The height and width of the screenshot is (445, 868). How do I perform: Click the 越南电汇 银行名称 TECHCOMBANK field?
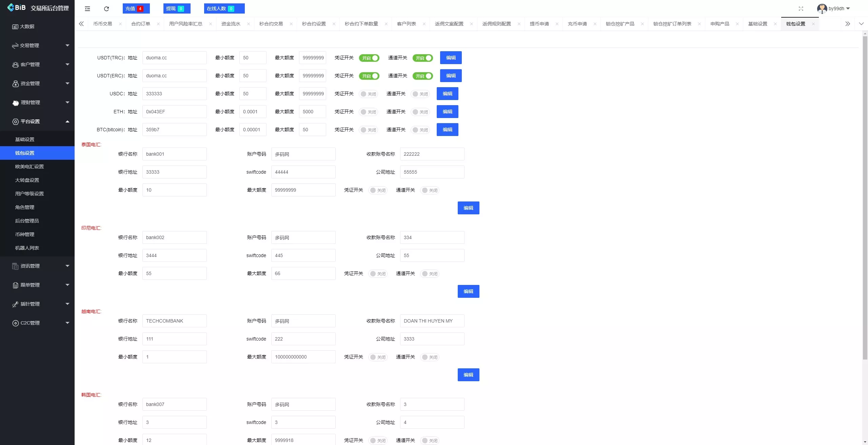point(174,321)
